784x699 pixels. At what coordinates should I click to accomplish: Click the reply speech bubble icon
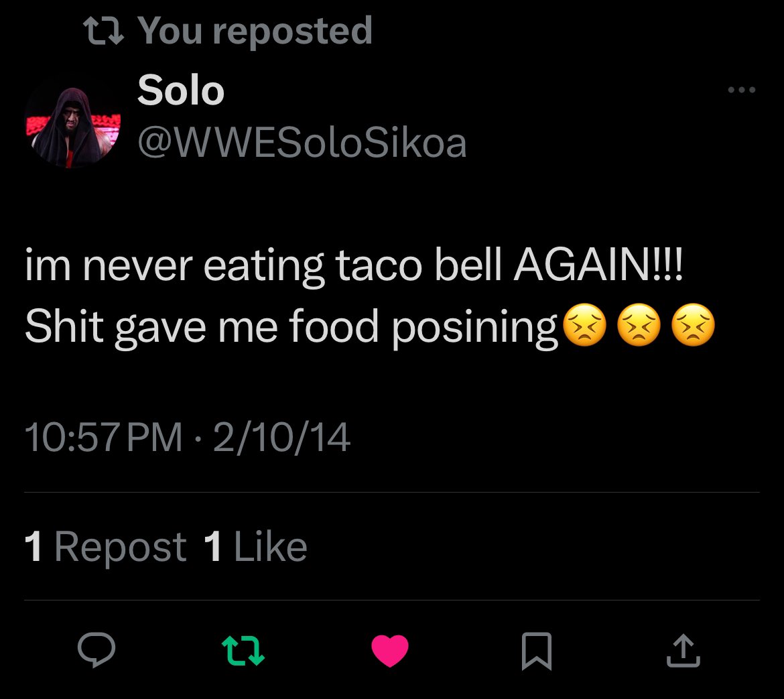[96, 650]
